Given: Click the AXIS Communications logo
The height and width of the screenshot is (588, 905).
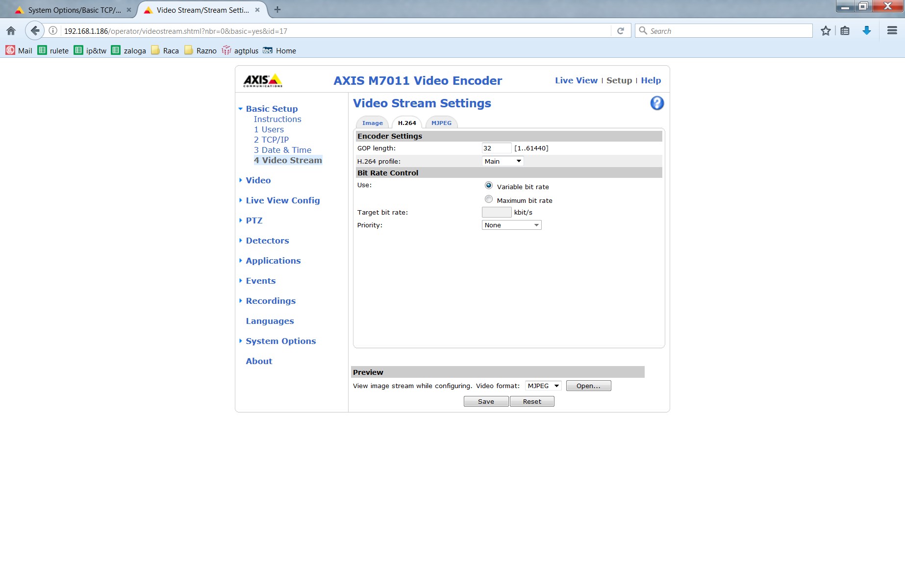Looking at the screenshot, I should pyautogui.click(x=263, y=80).
